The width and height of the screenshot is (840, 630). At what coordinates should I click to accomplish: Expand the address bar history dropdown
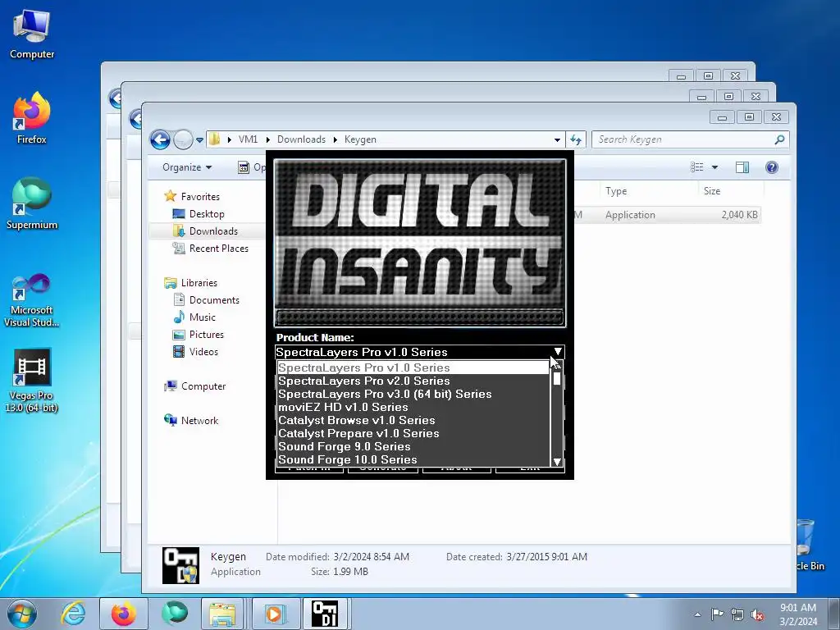[557, 139]
